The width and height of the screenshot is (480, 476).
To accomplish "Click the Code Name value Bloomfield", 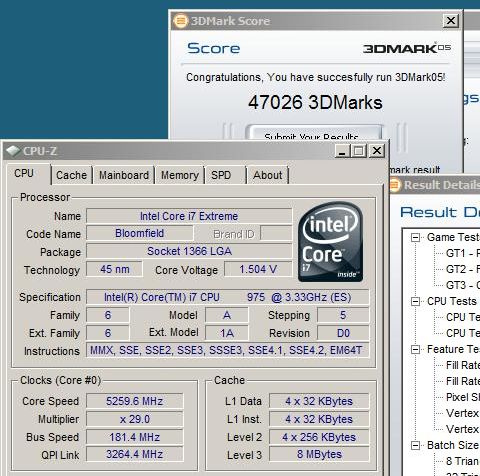I will click(x=140, y=233).
